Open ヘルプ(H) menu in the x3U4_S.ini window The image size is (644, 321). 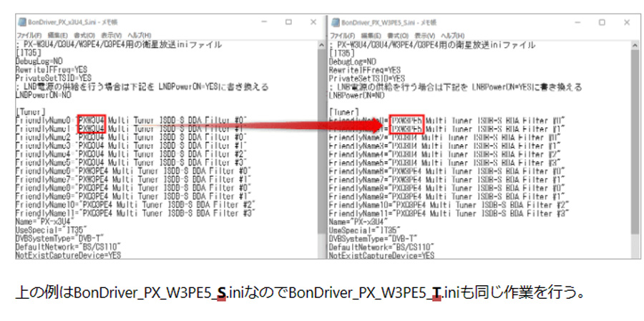tap(140, 35)
